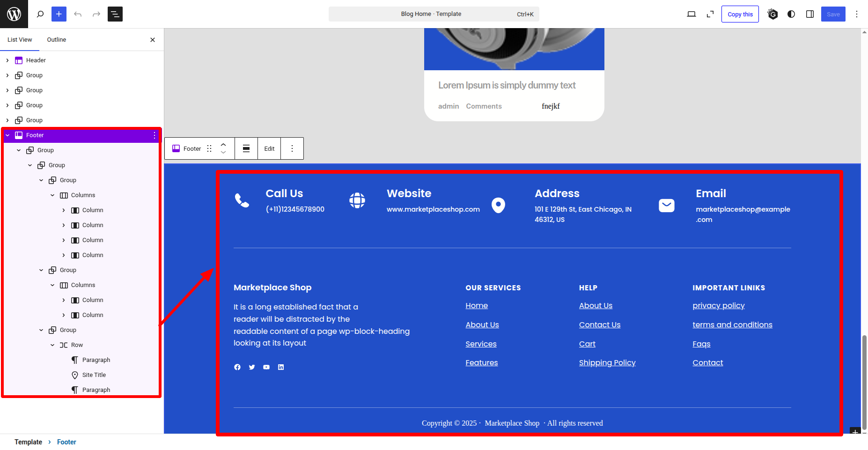This screenshot has width=868, height=450.
Task: Open the search icon in top toolbar
Action: pos(40,14)
